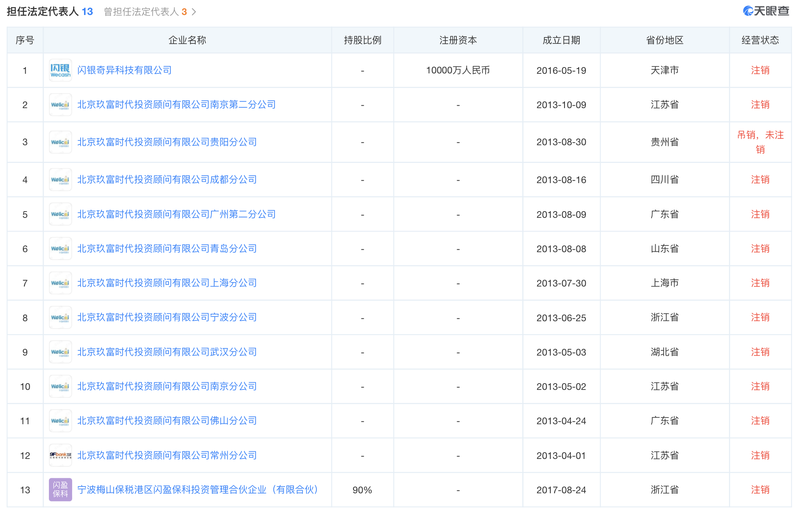Expand the arrow after 曾担任法定代表人 3

[194, 12]
